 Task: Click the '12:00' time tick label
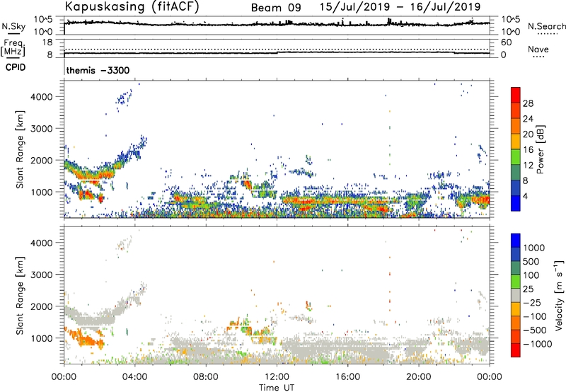point(277,377)
